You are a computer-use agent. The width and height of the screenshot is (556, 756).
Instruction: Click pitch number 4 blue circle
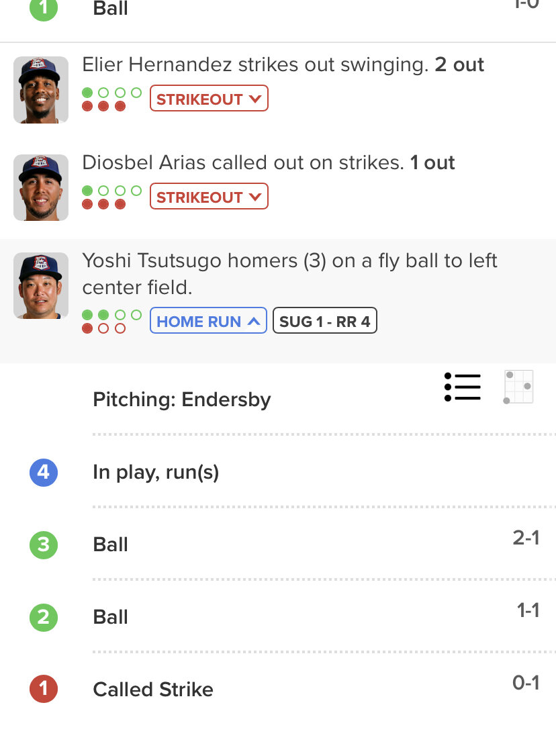click(44, 473)
